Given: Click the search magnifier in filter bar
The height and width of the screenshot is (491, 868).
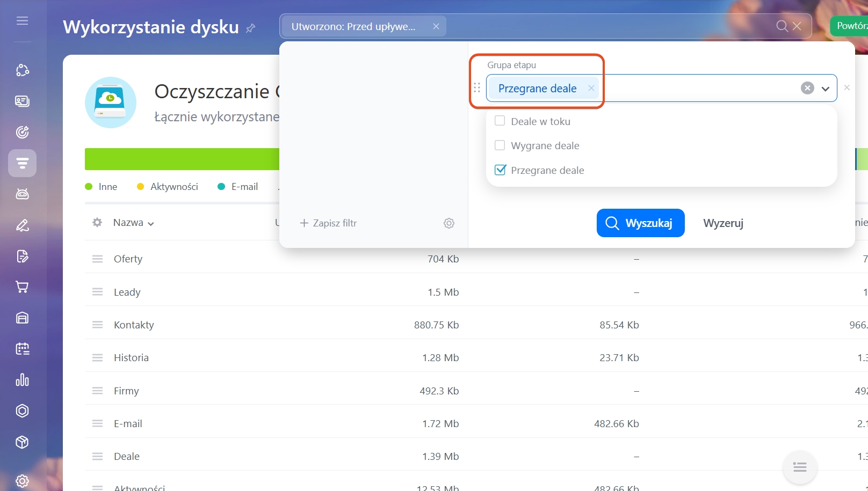Looking at the screenshot, I should [x=782, y=26].
